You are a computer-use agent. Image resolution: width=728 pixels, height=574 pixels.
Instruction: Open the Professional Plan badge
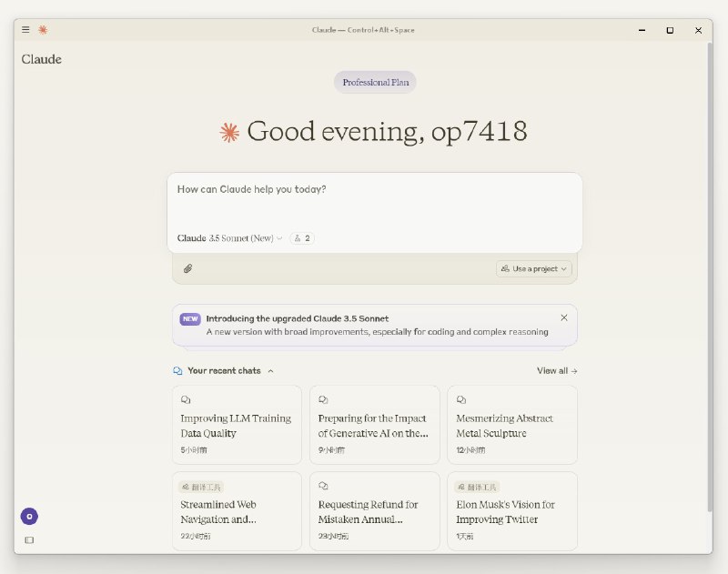375,82
